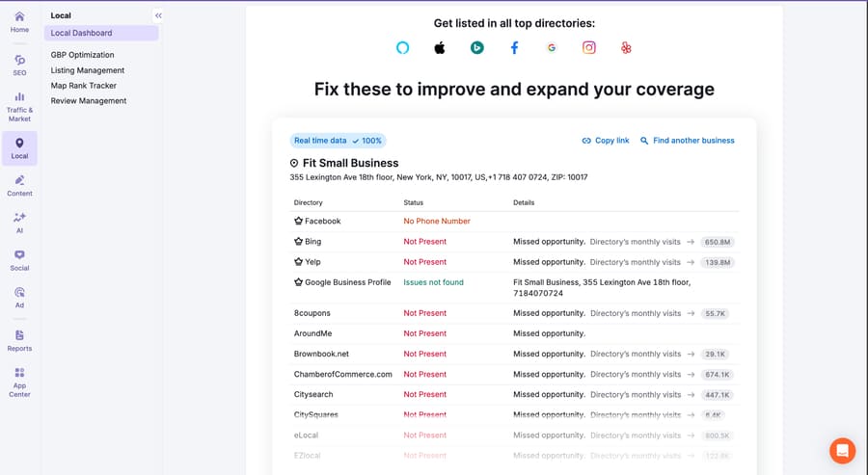Open the Home icon in sidebar

19,16
